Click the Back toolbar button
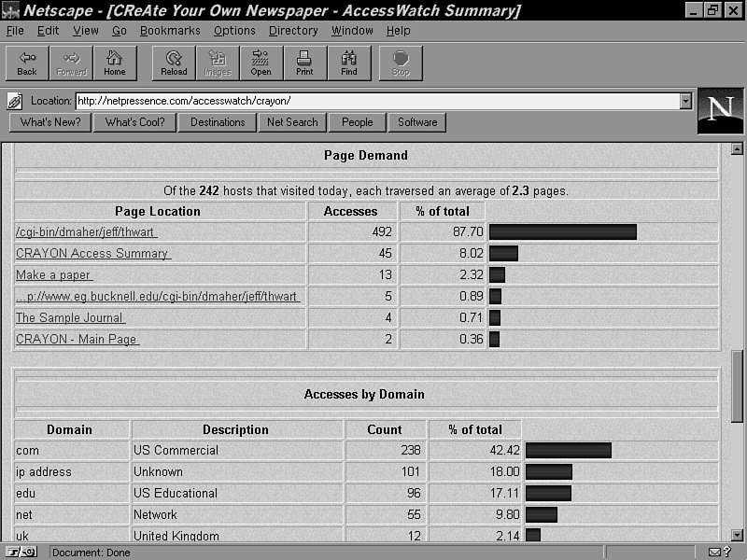The width and height of the screenshot is (747, 560). pos(27,63)
